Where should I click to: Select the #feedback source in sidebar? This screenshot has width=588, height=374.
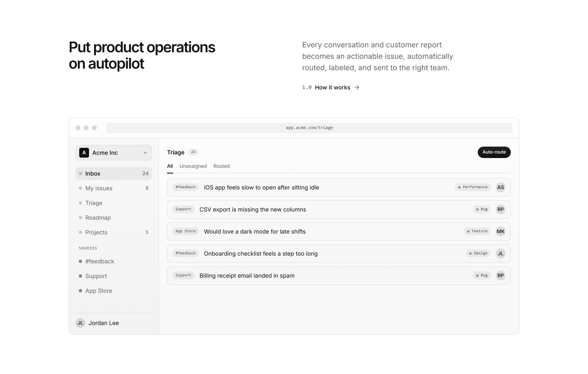tap(114, 262)
